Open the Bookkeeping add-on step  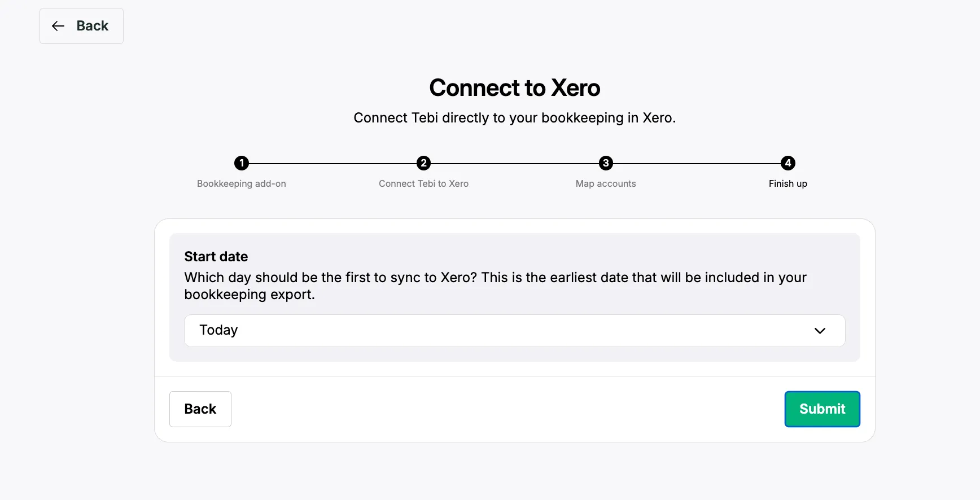tap(242, 183)
